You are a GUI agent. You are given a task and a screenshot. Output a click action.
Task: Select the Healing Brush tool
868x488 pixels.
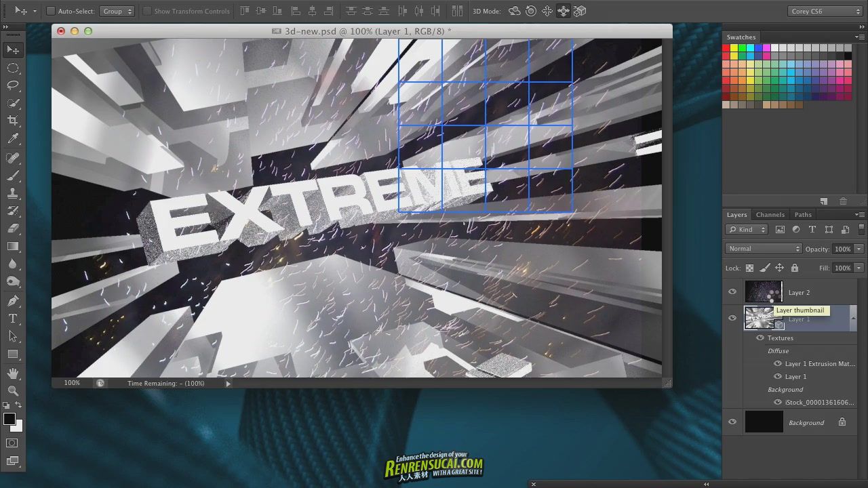[x=13, y=158]
